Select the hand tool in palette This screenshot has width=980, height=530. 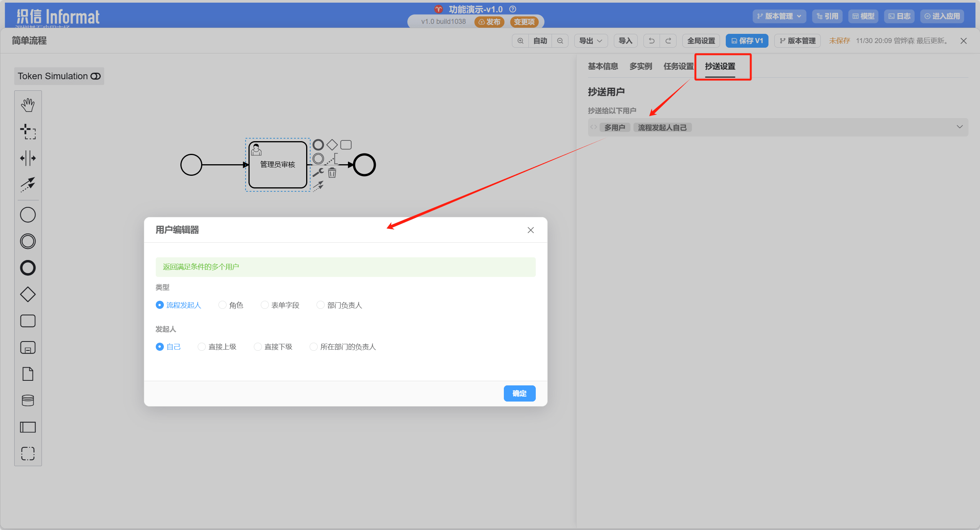point(28,105)
